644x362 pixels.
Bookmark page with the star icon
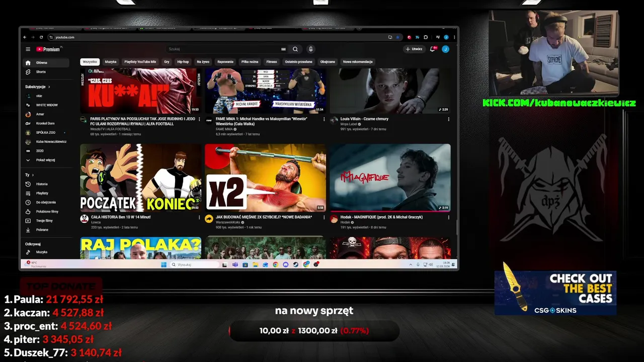[398, 37]
